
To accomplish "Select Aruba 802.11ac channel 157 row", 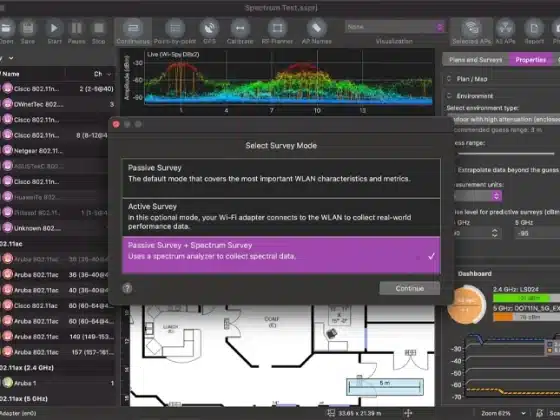I will [x=57, y=352].
